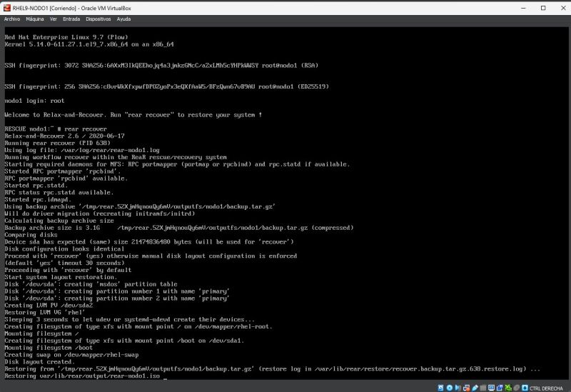Image resolution: width=571 pixels, height=392 pixels.
Task: Click the 'Will do driver migration' line
Action: pos(100,213)
